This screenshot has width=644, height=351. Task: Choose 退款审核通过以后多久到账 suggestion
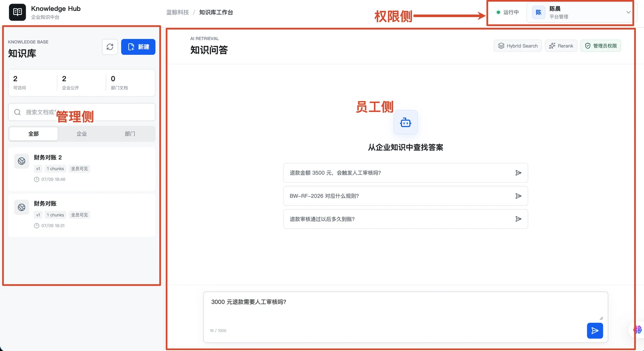tap(405, 219)
